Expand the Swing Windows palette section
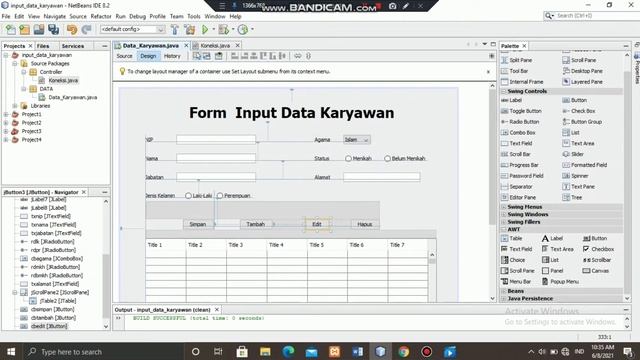Viewport: 640px width, 360px height. click(x=504, y=214)
